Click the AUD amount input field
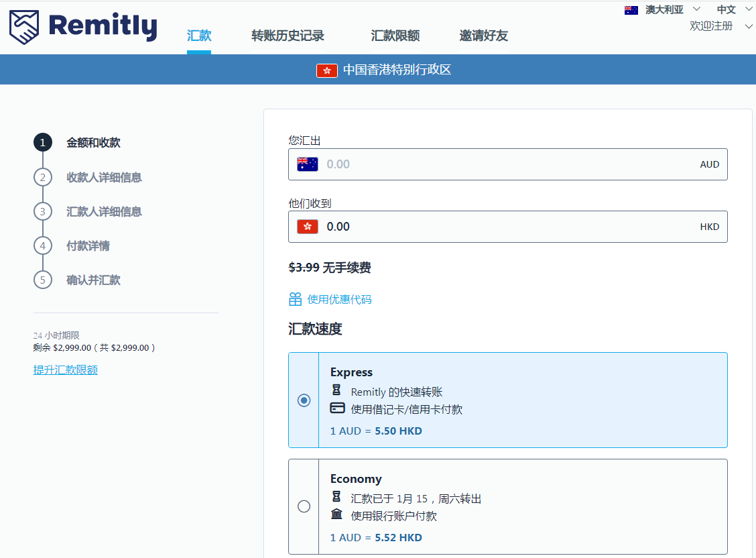The width and height of the screenshot is (756, 558). pos(469,164)
